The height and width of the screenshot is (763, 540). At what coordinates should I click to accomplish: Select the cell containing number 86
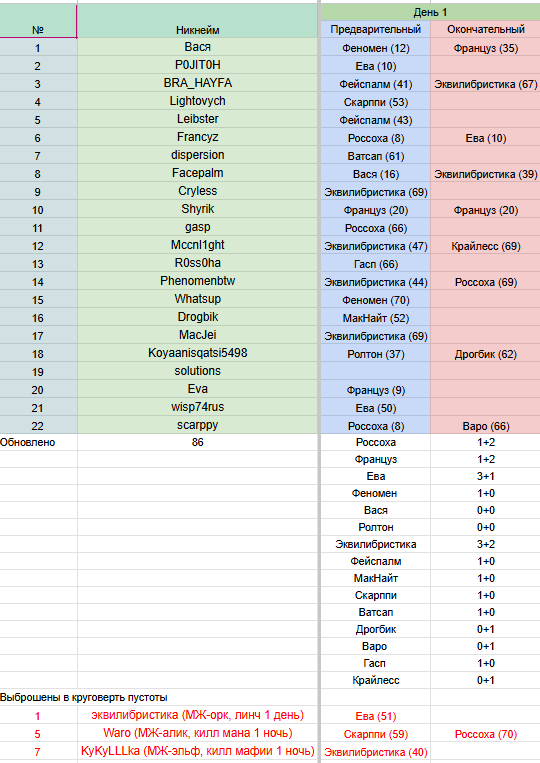198,442
